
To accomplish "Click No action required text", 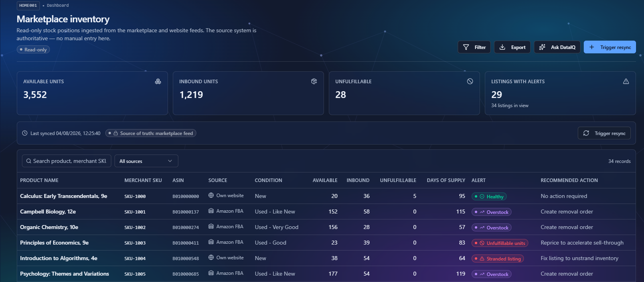I will pyautogui.click(x=564, y=196).
